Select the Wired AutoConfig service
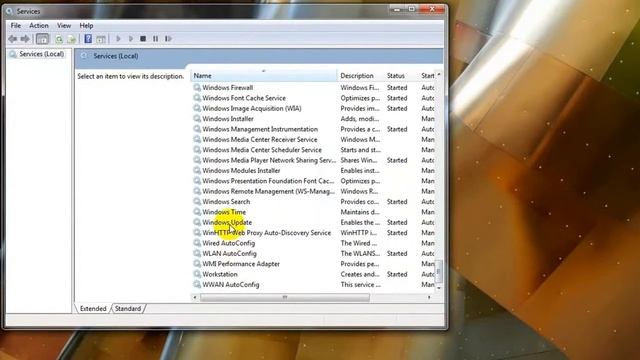The image size is (640, 360). [x=229, y=243]
